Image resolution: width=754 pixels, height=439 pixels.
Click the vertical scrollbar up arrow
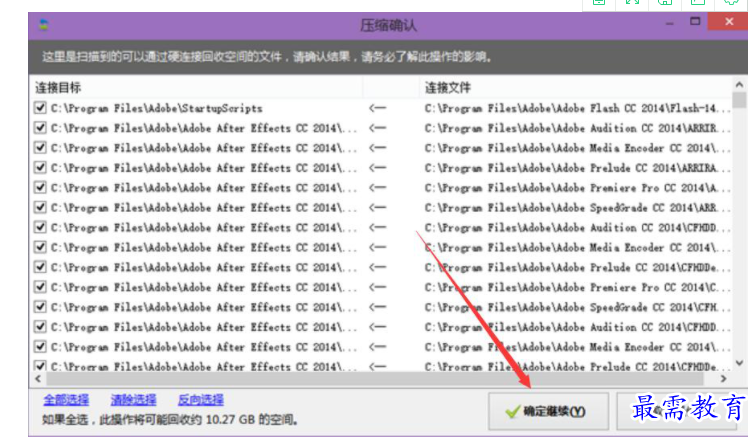point(739,85)
